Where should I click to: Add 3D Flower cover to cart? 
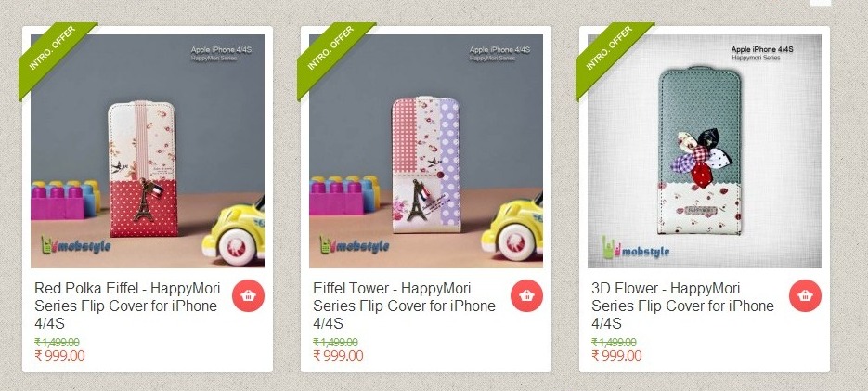pyautogui.click(x=805, y=295)
